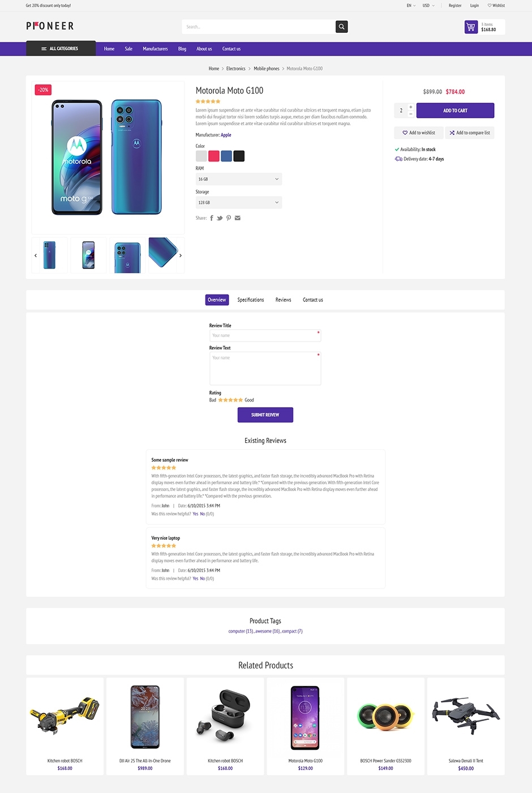The image size is (532, 793).
Task: Open the shopping cart icon
Action: pos(471,27)
